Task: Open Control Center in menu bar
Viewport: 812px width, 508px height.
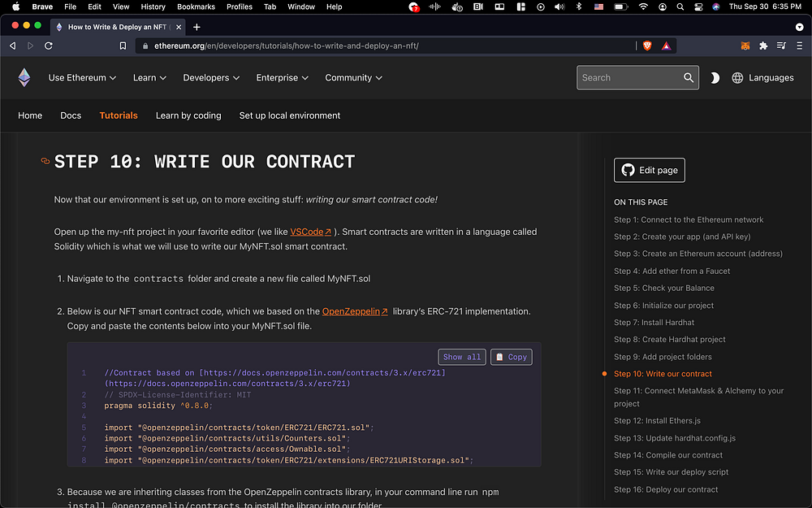Action: pos(698,7)
